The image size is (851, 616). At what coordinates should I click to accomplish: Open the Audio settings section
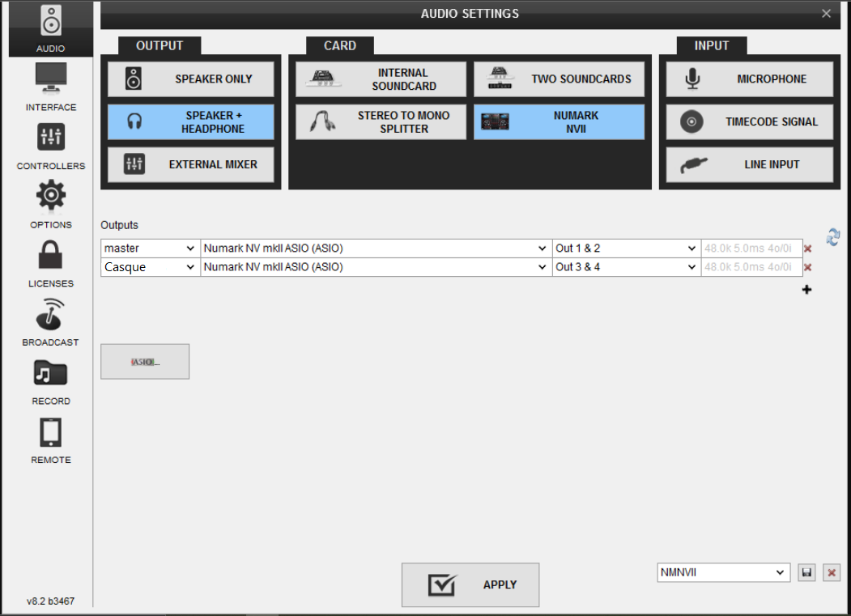pyautogui.click(x=50, y=29)
